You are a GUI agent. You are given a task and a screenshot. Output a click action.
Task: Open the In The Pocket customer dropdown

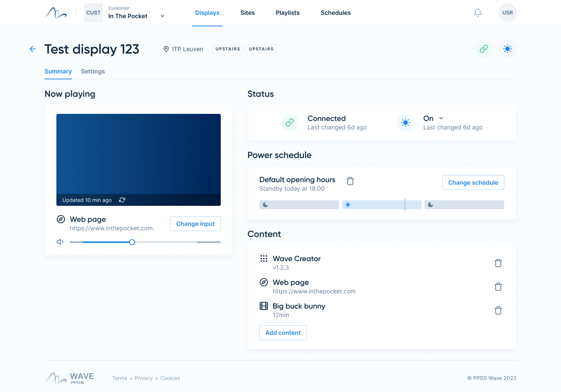pyautogui.click(x=162, y=16)
